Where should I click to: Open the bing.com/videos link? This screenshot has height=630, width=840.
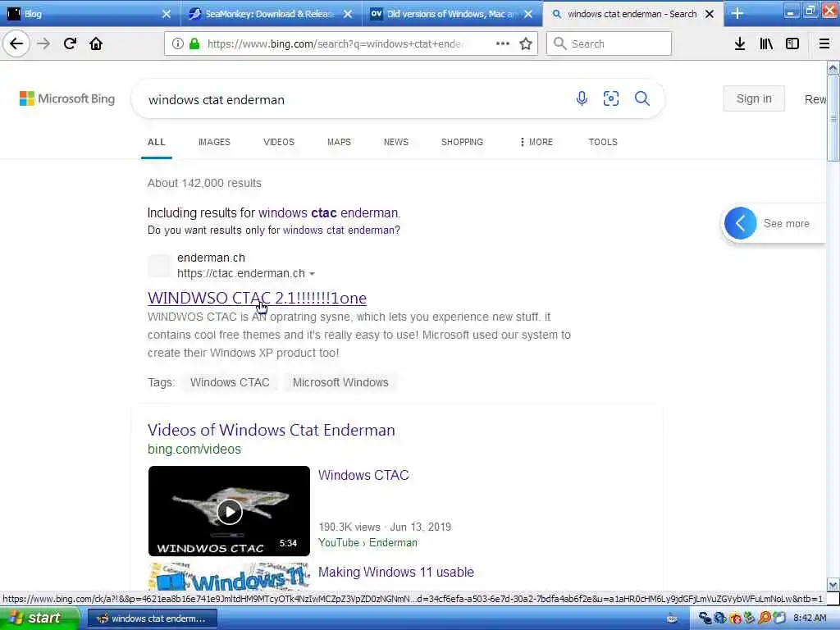(194, 449)
